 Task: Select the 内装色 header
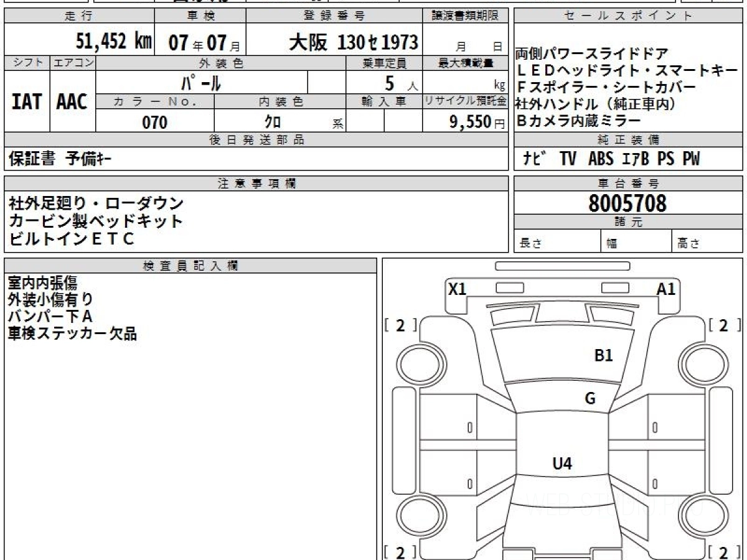pyautogui.click(x=280, y=101)
